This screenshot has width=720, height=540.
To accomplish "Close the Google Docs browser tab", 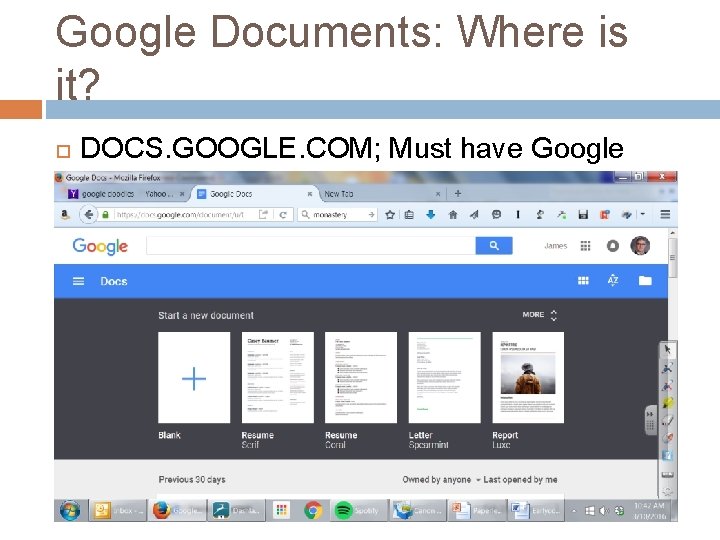I will pyautogui.click(x=310, y=194).
